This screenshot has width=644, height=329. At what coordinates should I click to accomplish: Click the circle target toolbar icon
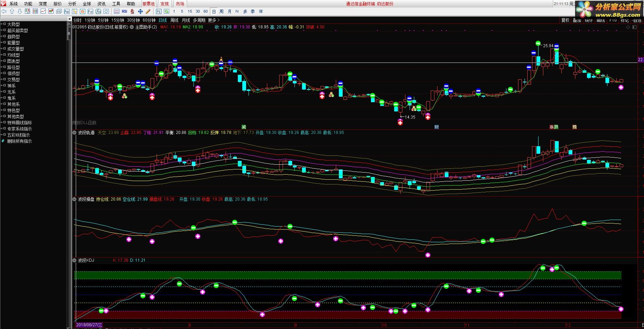pos(106,11)
